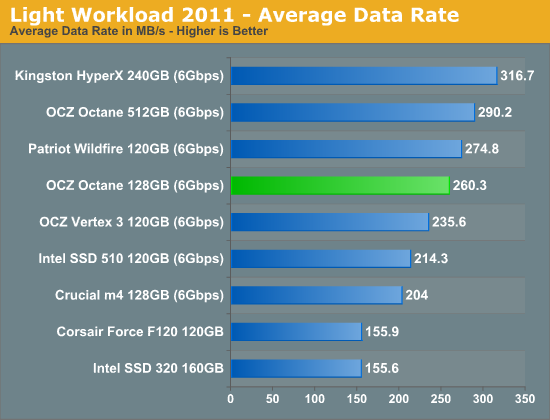
Task: Select the OCZ Octane 512GB (6Gbps) label
Action: (x=135, y=112)
